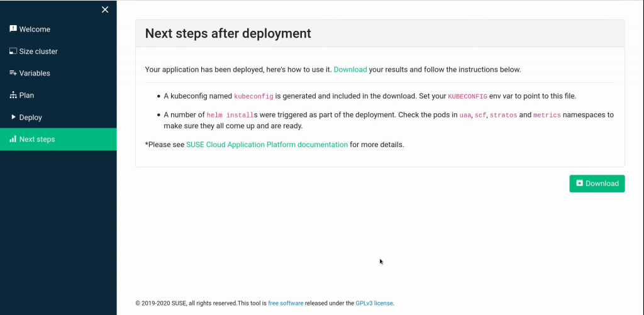Image resolution: width=644 pixels, height=315 pixels.
Task: Click the Variables list-plus icon
Action: 13,73
